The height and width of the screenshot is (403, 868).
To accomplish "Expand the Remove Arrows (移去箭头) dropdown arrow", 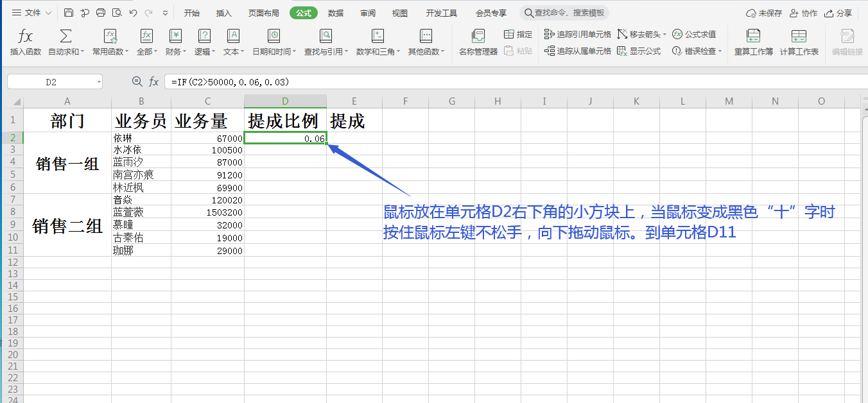I will click(664, 35).
